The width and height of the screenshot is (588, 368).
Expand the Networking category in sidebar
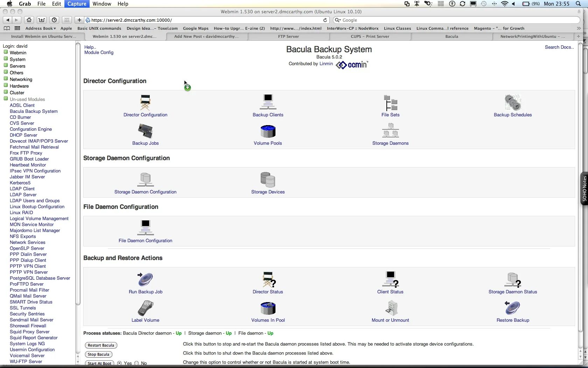tap(6, 79)
